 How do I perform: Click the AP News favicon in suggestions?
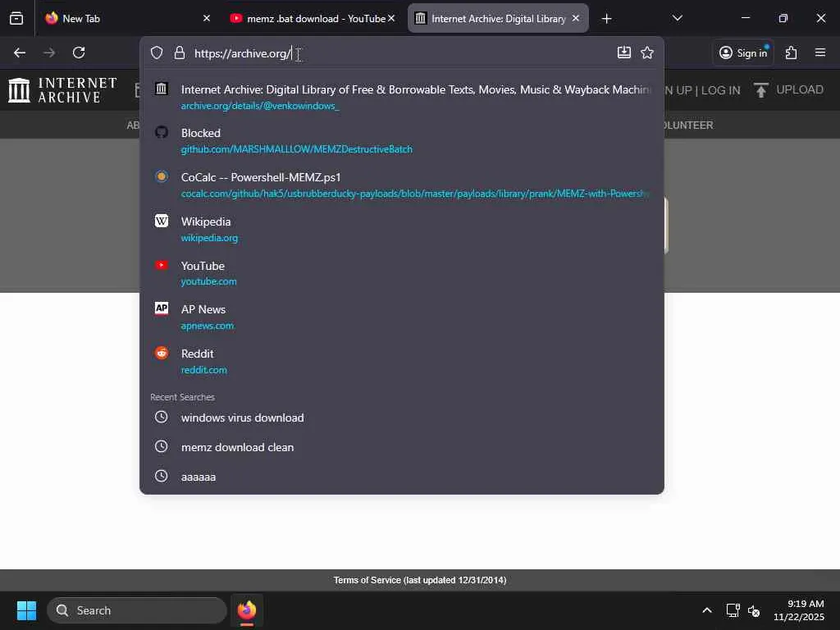(162, 308)
